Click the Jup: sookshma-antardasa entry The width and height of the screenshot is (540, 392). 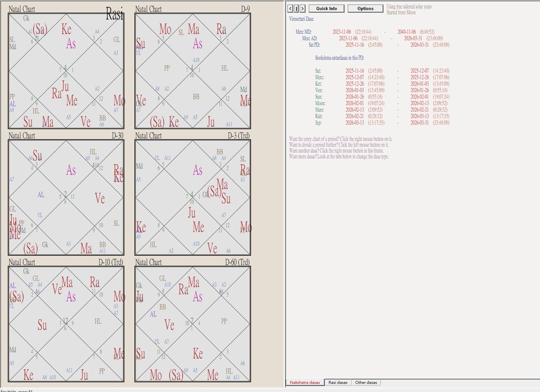(x=382, y=123)
